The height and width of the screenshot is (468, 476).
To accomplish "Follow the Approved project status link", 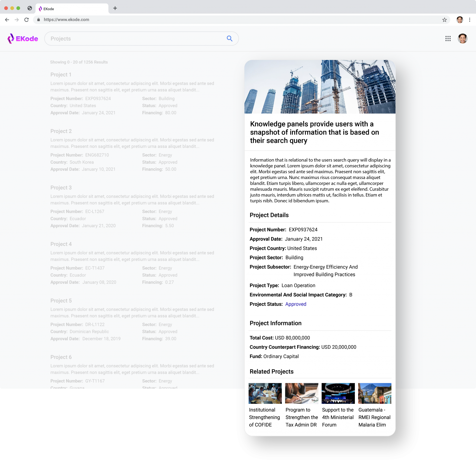I will (296, 304).
